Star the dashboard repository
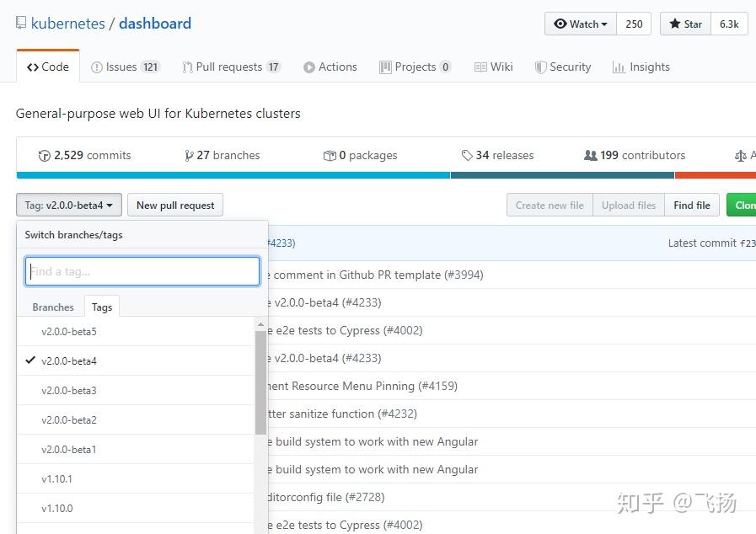The image size is (756, 534). pos(685,24)
